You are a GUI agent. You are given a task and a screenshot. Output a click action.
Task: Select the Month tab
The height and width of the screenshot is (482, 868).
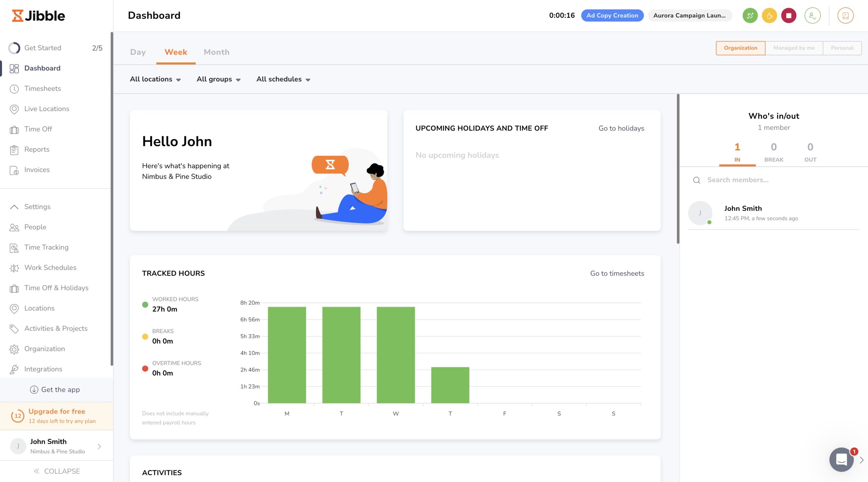click(217, 52)
